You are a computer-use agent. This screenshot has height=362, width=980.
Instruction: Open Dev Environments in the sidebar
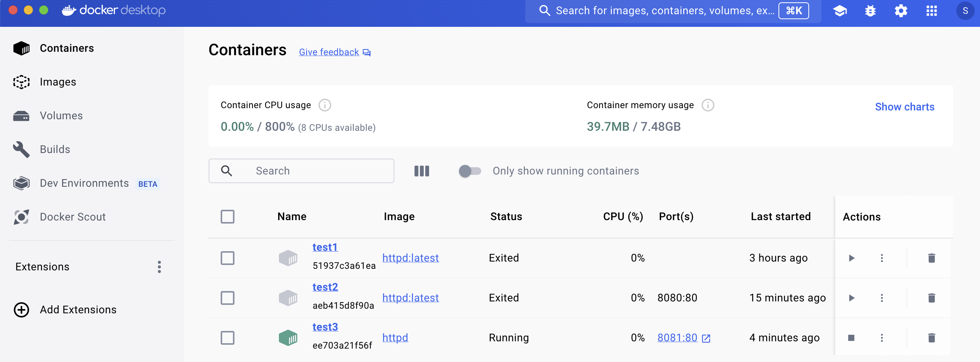(92, 183)
